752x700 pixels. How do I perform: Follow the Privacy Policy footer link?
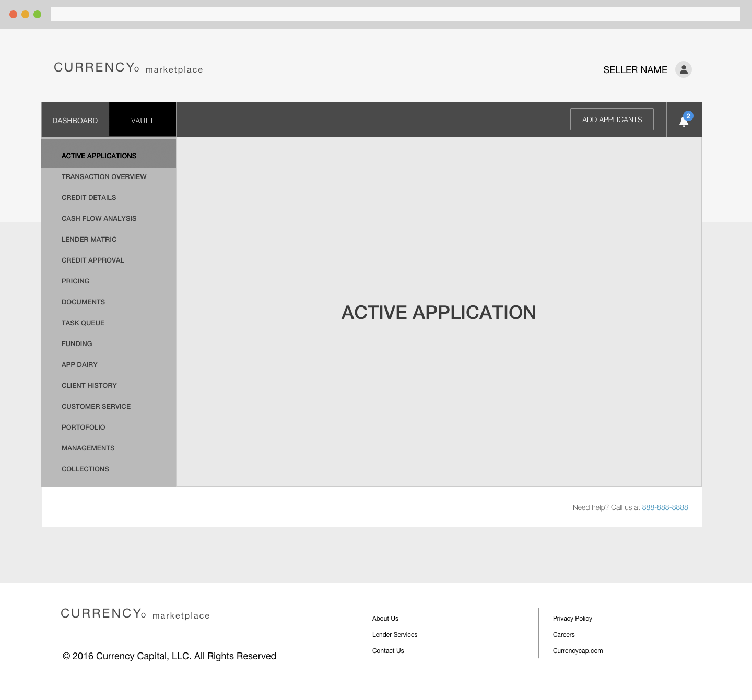572,619
